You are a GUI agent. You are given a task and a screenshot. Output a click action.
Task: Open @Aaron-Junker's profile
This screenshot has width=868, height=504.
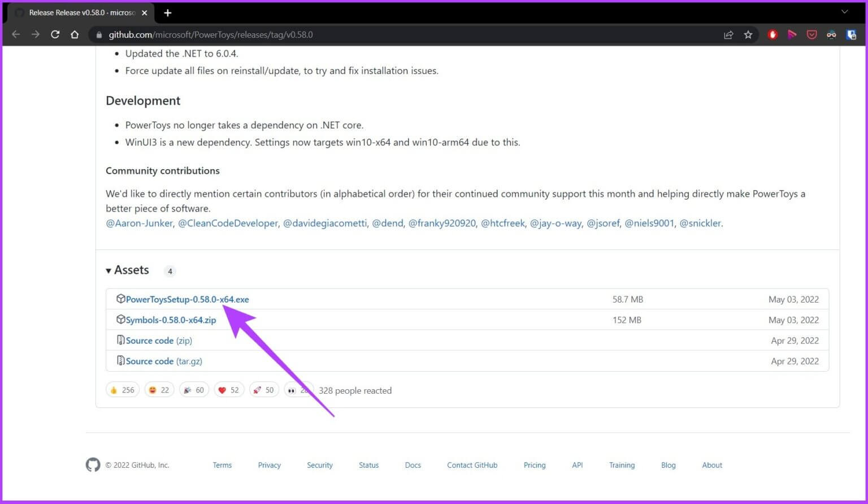(139, 223)
